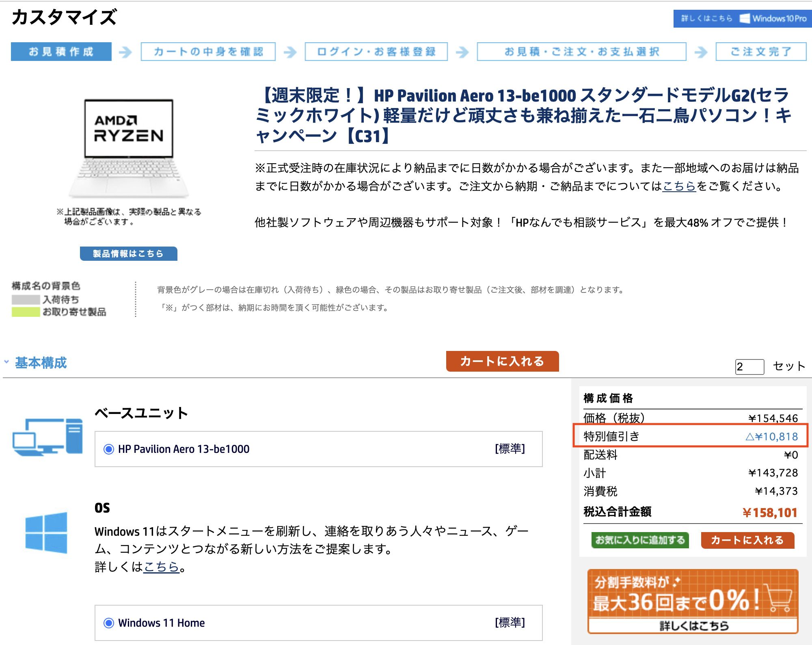This screenshot has height=645, width=812.
Task: Click the arrow after お見積作成 step
Action: [x=126, y=52]
